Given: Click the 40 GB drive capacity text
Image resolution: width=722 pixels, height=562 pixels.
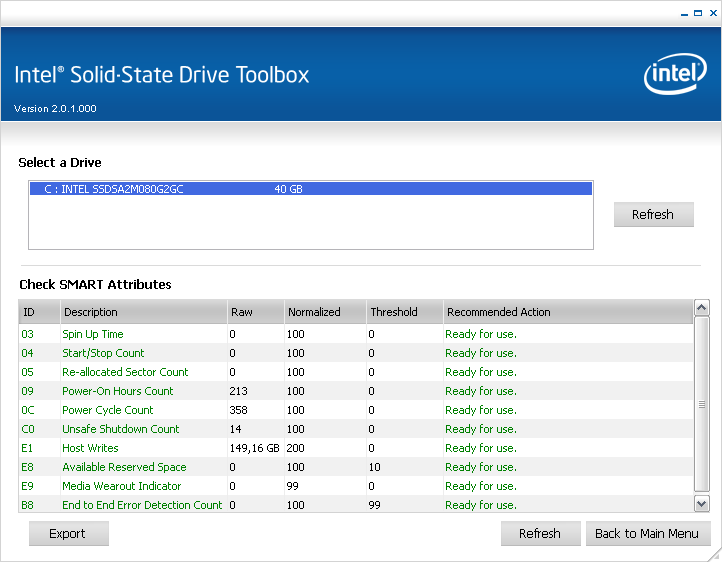Looking at the screenshot, I should coord(289,189).
